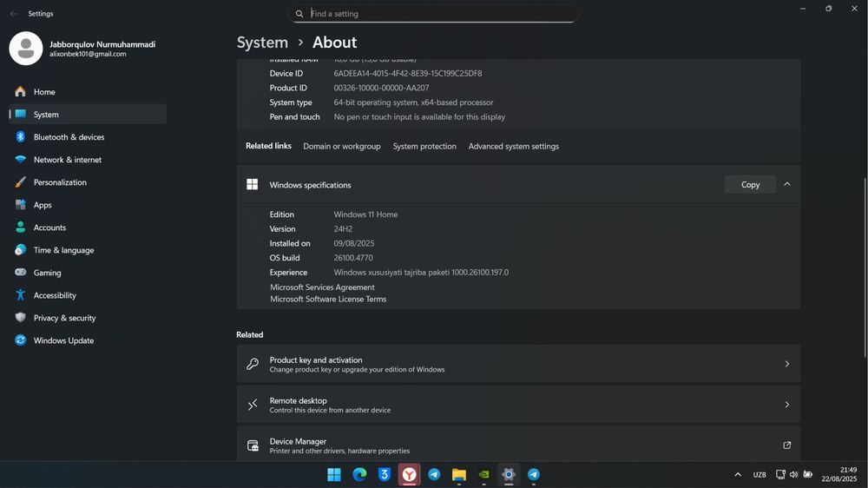Click System in the breadcrumb
This screenshot has width=868, height=488.
(x=262, y=42)
